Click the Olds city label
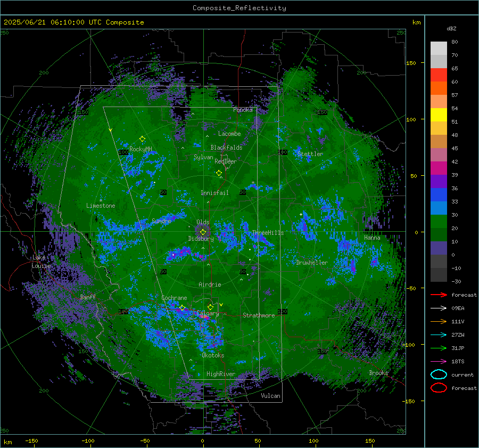479x448 pixels. coord(203,222)
